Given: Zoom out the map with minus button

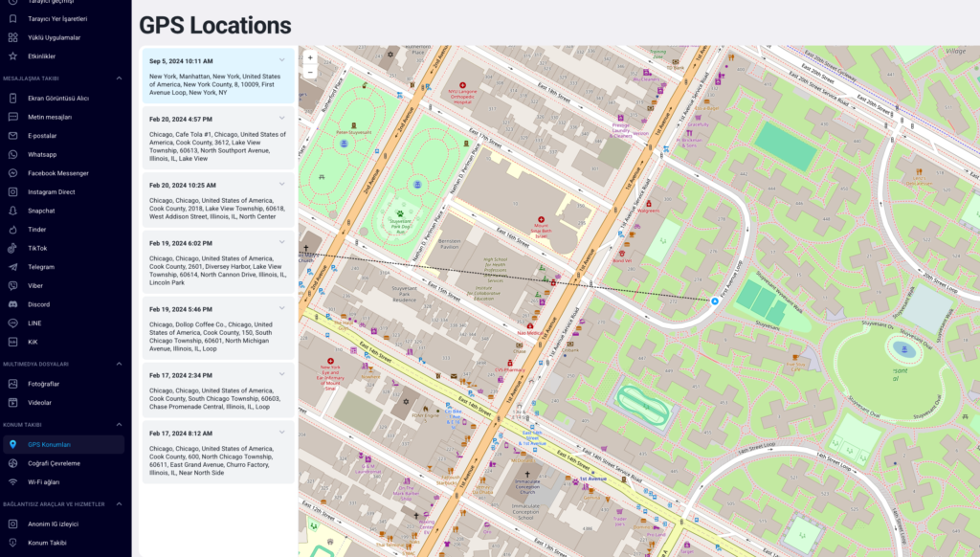Looking at the screenshot, I should [x=310, y=72].
